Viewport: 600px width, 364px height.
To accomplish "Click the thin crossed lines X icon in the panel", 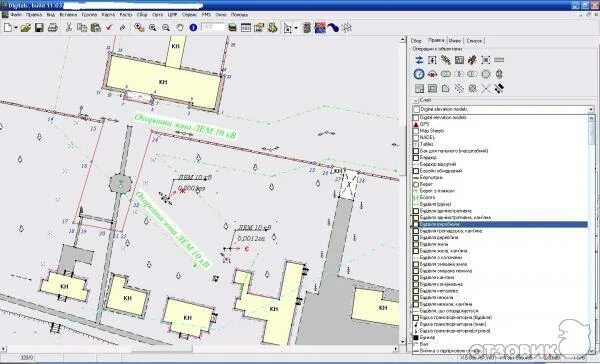I will tap(486, 88).
